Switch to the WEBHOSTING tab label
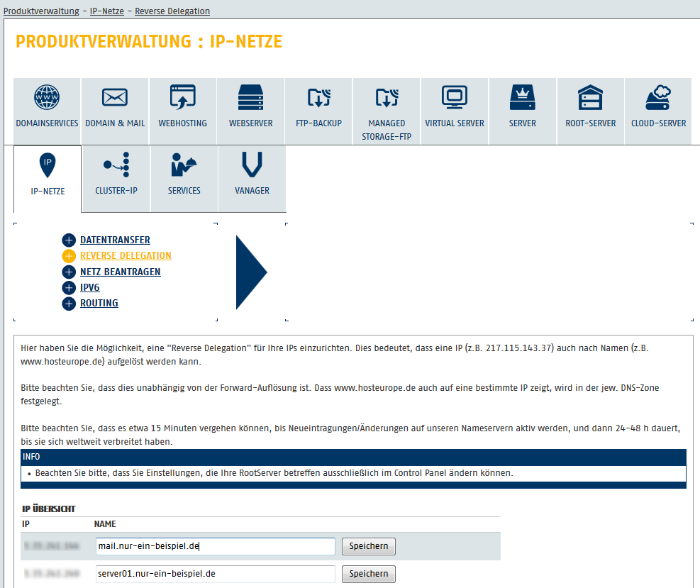Image resolution: width=700 pixels, height=588 pixels. [182, 123]
